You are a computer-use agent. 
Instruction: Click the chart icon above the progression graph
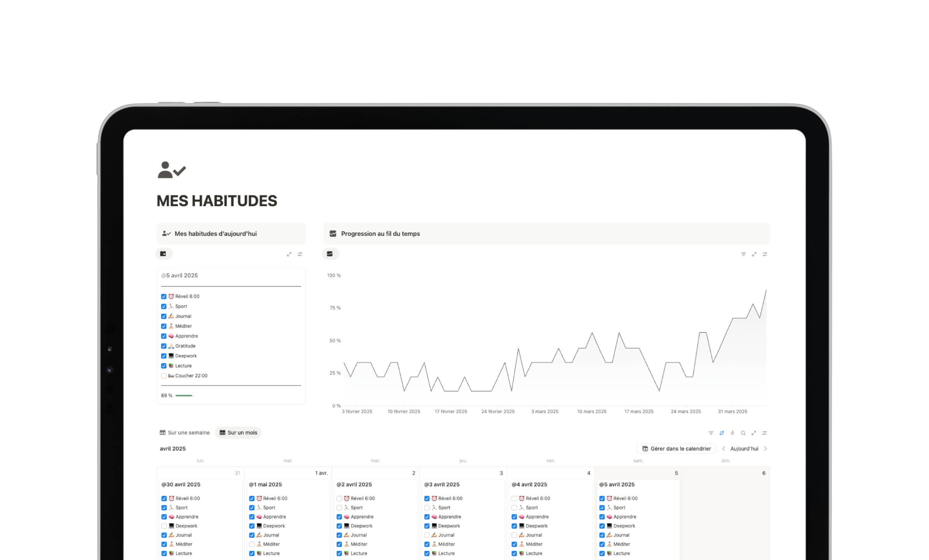click(x=330, y=254)
